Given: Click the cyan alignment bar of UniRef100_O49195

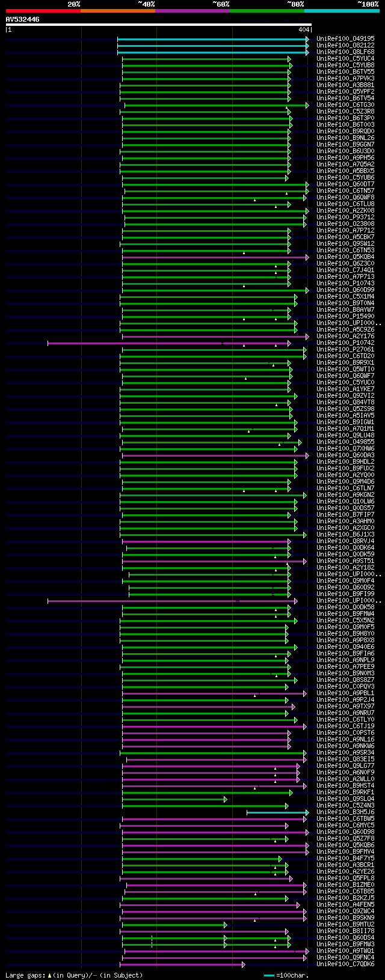Looking at the screenshot, I should point(212,39).
